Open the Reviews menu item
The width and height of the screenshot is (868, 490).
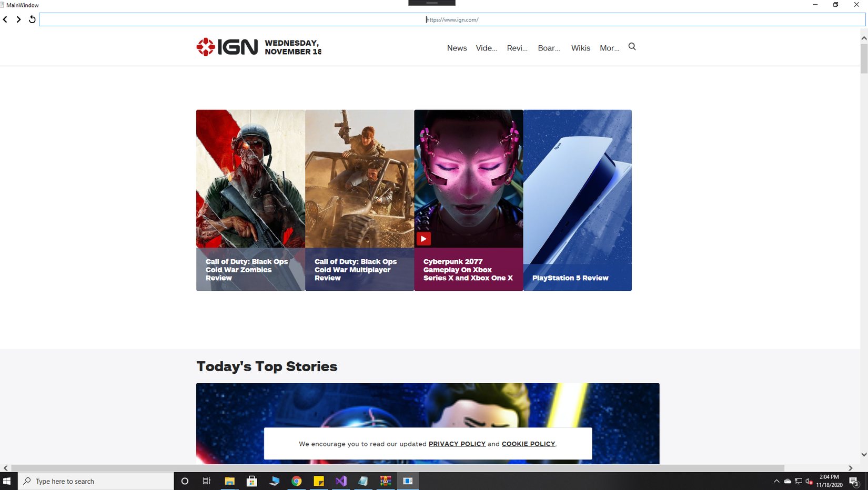[517, 48]
